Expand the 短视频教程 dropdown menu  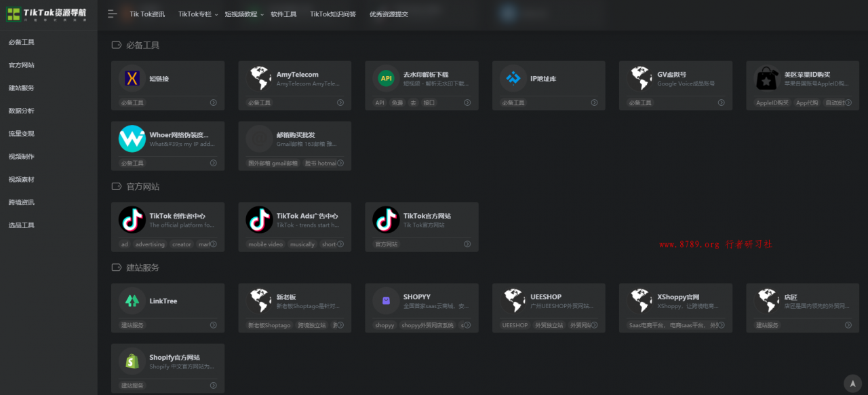click(x=244, y=14)
